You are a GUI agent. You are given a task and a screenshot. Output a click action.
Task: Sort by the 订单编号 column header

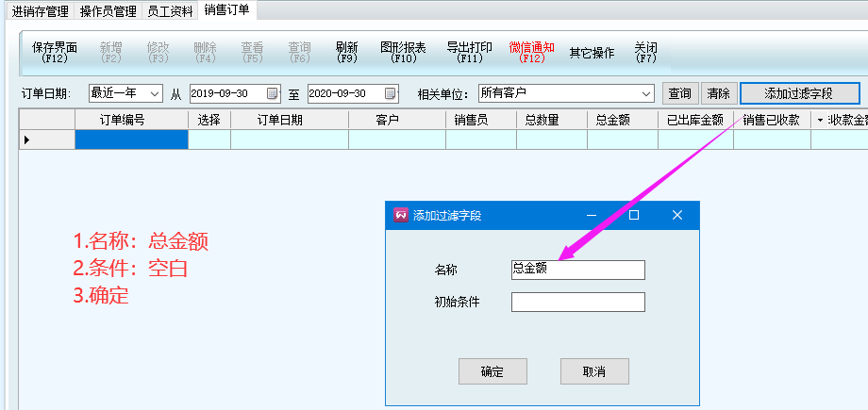[131, 120]
